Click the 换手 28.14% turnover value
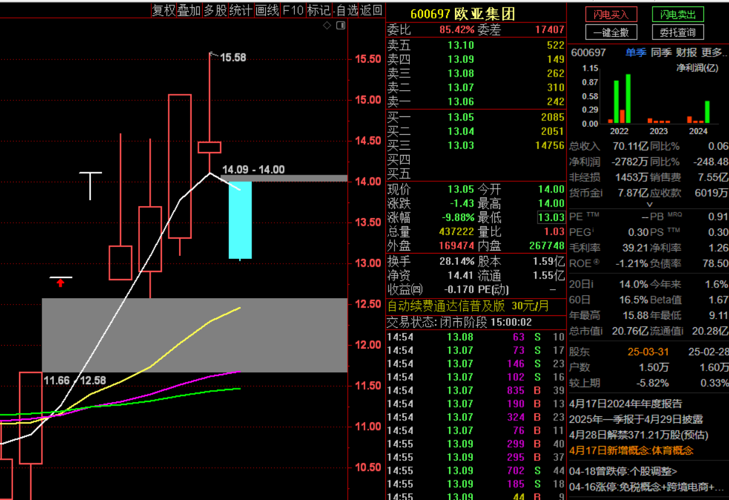 (457, 261)
